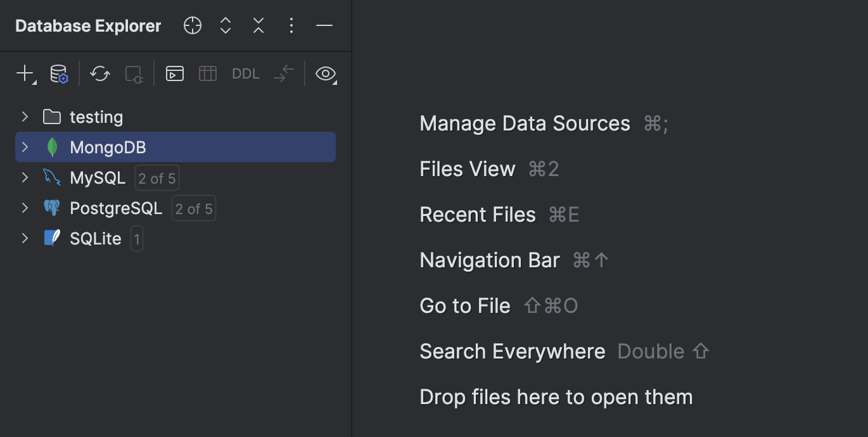Click the New (plus) data source button
The width and height of the screenshot is (868, 437).
pyautogui.click(x=25, y=73)
